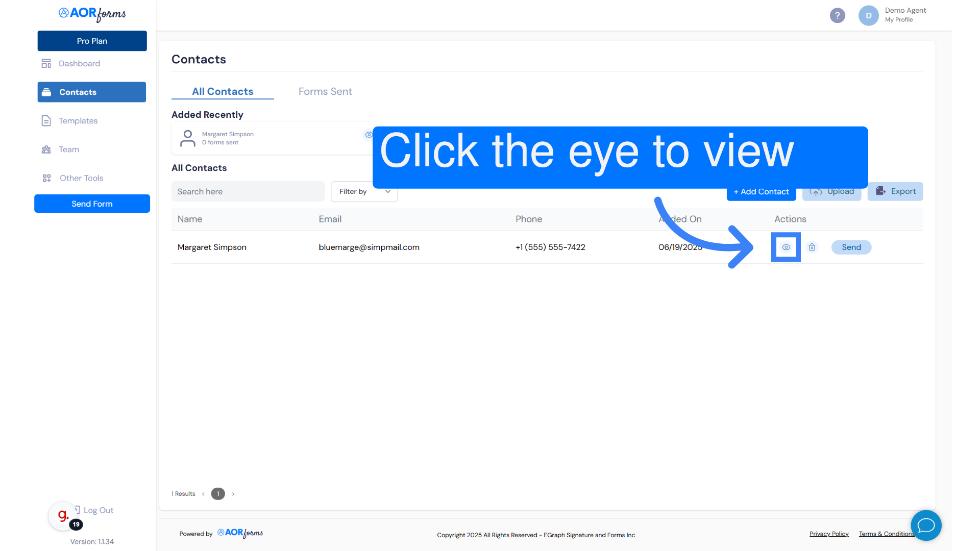Image resolution: width=980 pixels, height=551 pixels.
Task: Click the eye icon on the Added Recently card
Action: [x=368, y=135]
